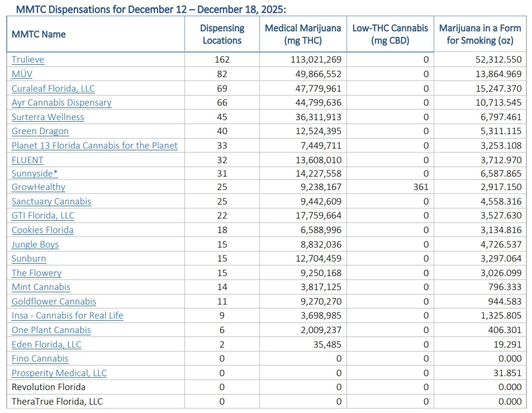This screenshot has width=532, height=413.
Task: Open the Prosperity Medical, LLC link
Action: click(x=59, y=373)
